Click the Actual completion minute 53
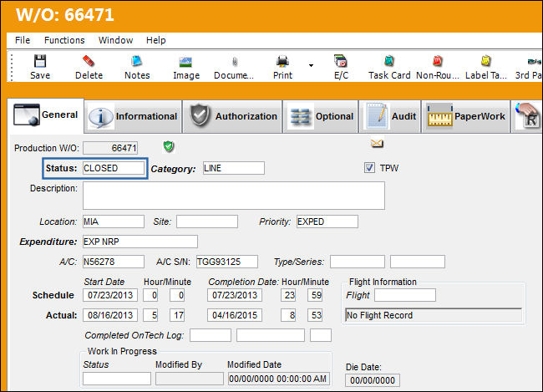 point(315,315)
